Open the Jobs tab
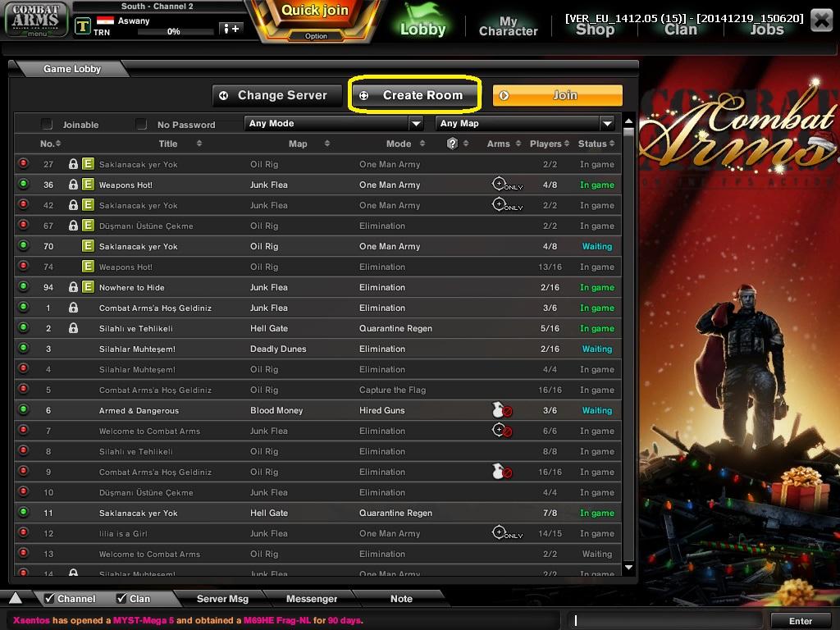Screen dimensions: 840x630 [767, 30]
